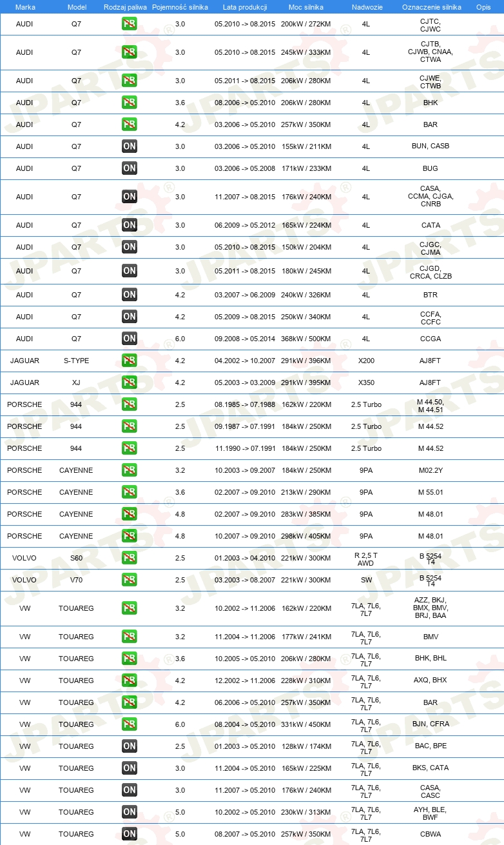The width and height of the screenshot is (504, 845).
Task: Click body type X200
Action: click(x=366, y=361)
